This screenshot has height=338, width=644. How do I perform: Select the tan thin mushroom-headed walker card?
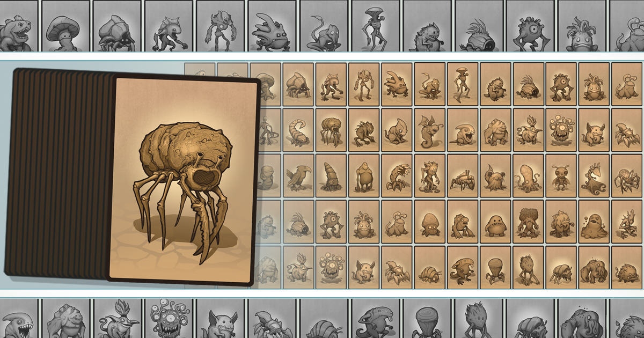(x=463, y=84)
